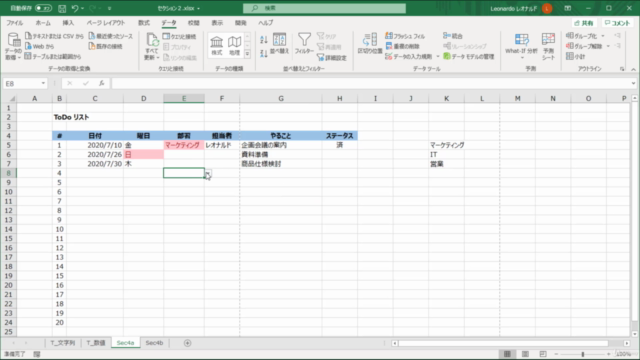
Task: Click Subtotal (小計)
Action: point(576,57)
